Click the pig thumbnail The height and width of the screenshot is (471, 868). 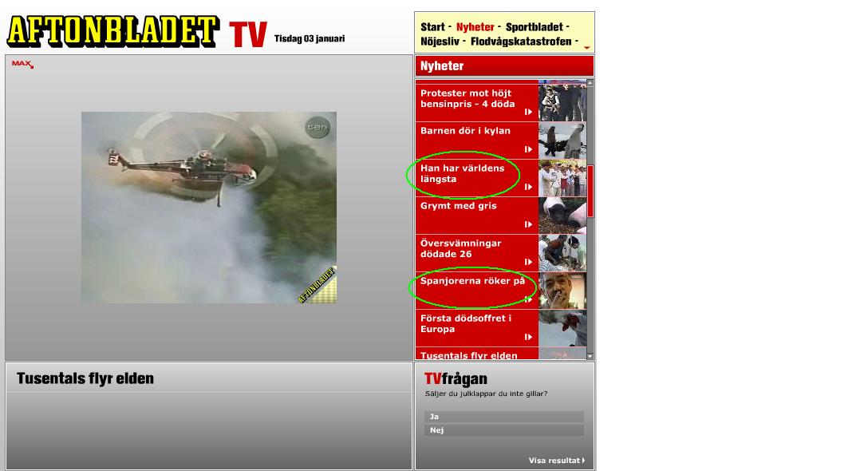point(562,216)
